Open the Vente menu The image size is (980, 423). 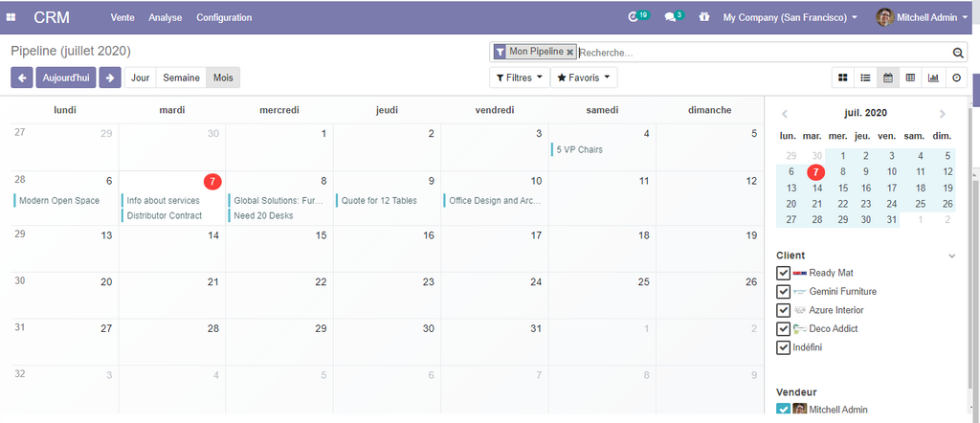[x=122, y=17]
